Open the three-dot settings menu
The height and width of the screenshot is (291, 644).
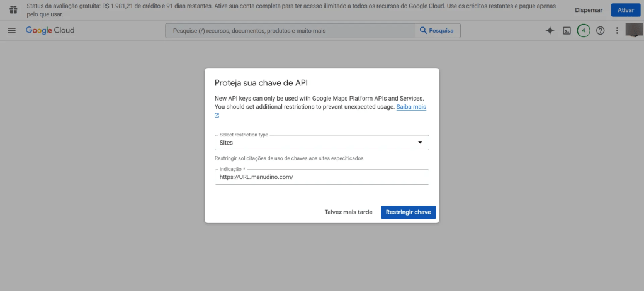pos(617,31)
